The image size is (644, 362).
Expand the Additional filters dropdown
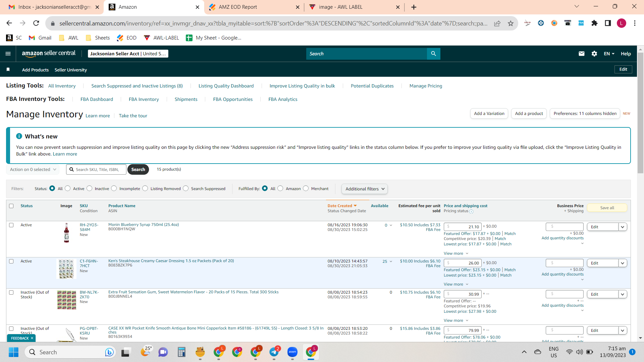point(365,189)
